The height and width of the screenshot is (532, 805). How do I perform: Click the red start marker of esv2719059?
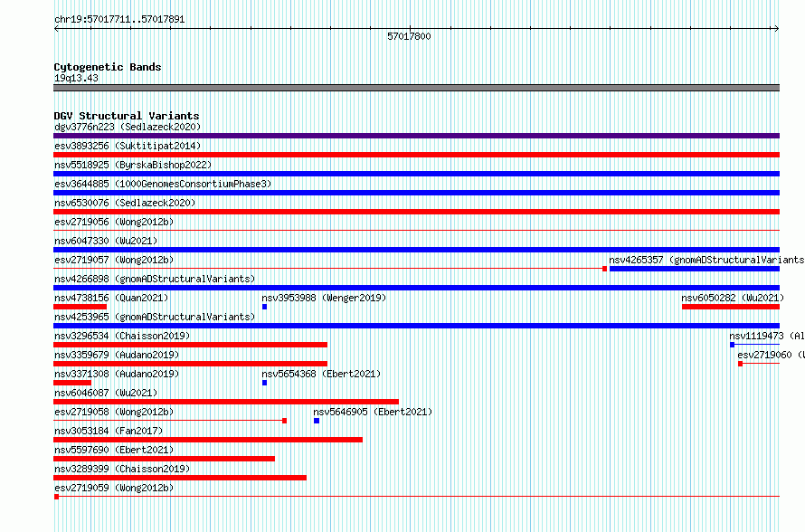pyautogui.click(x=56, y=497)
